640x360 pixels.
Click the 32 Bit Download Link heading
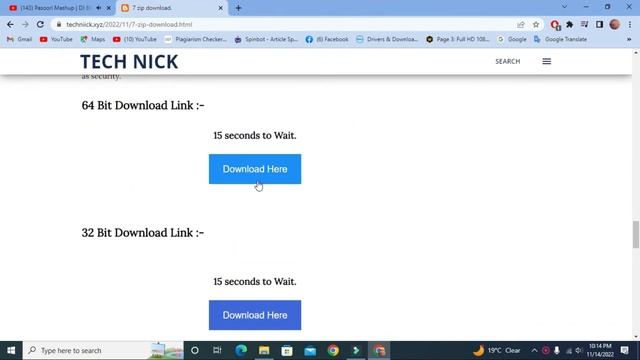(143, 233)
